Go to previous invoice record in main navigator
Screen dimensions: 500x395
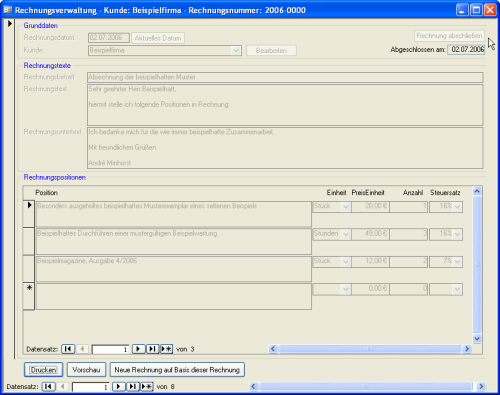click(63, 386)
